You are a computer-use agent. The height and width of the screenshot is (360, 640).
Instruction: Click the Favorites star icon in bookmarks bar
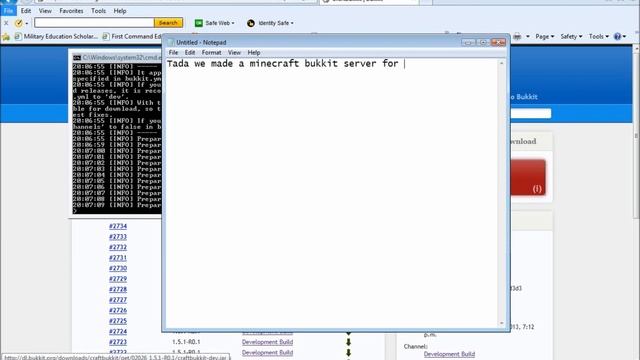click(x=6, y=37)
